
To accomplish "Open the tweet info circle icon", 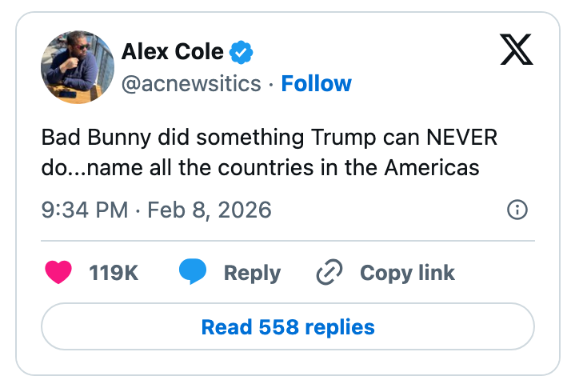I will (517, 210).
